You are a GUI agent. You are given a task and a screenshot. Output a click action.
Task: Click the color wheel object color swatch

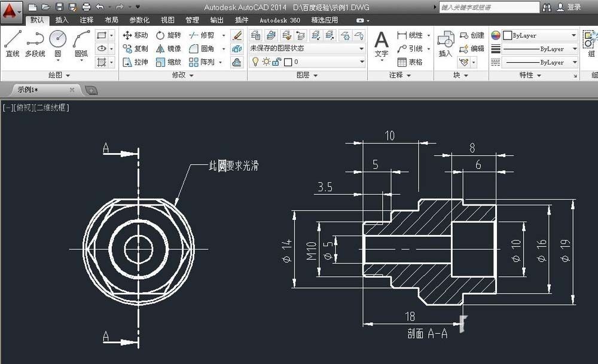coord(495,35)
